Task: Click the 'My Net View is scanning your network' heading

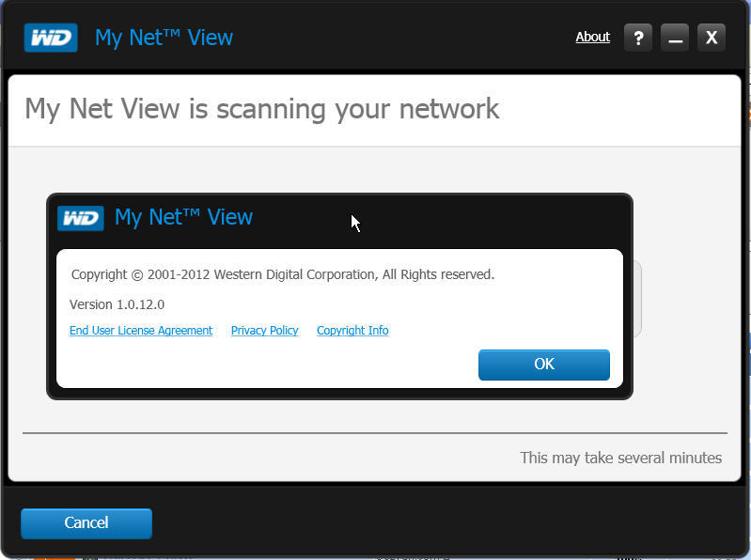Action: coord(262,109)
